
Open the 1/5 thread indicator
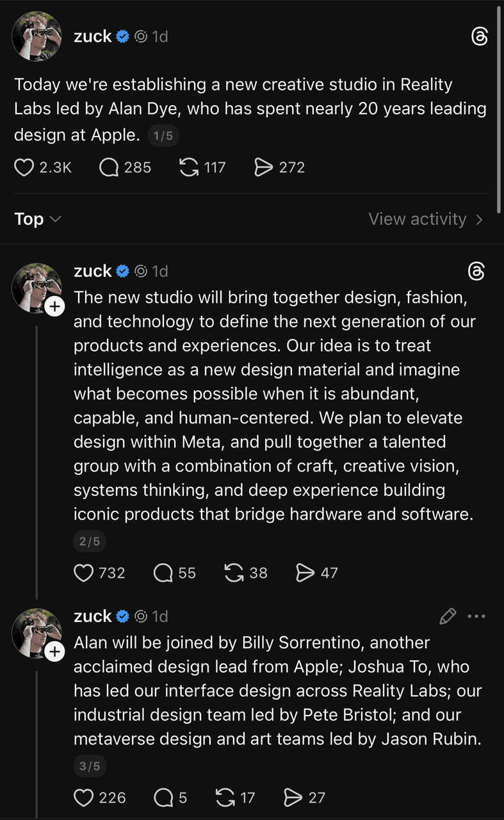point(163,136)
